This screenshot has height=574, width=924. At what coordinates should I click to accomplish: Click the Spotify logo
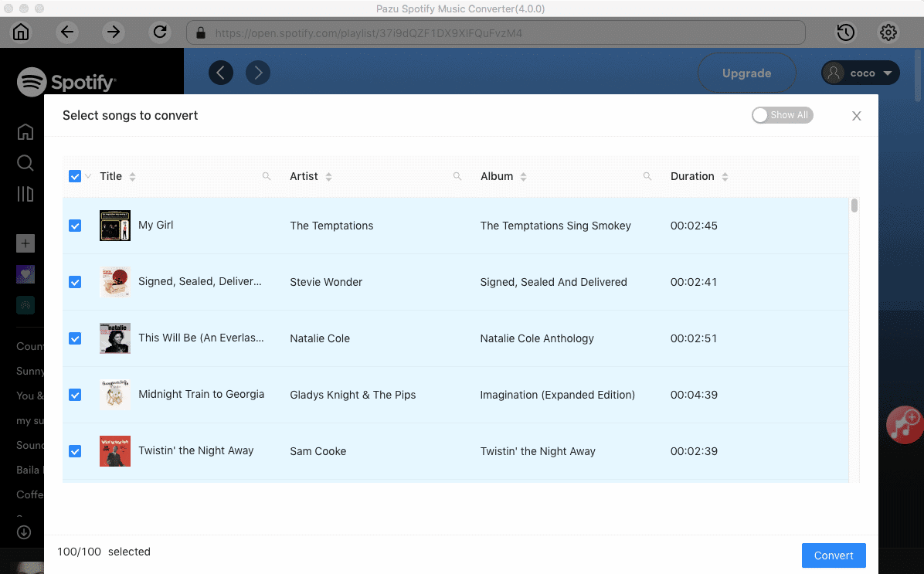pos(66,82)
